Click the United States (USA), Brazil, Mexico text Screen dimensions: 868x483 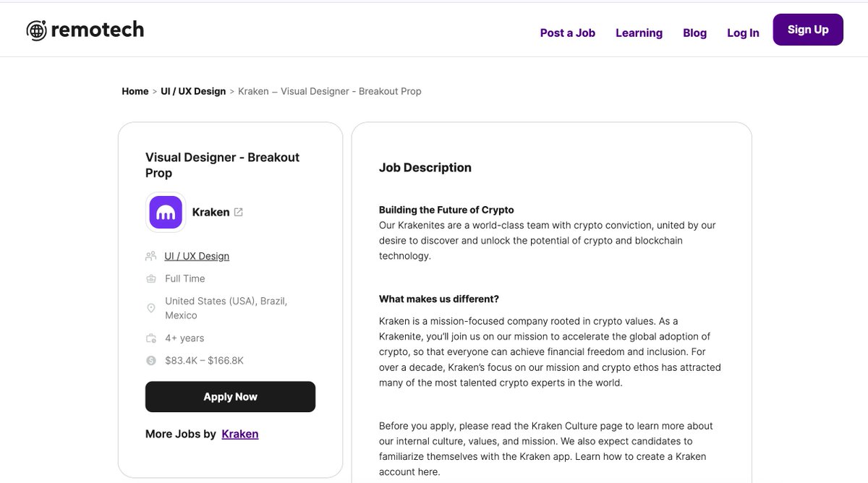coord(226,308)
